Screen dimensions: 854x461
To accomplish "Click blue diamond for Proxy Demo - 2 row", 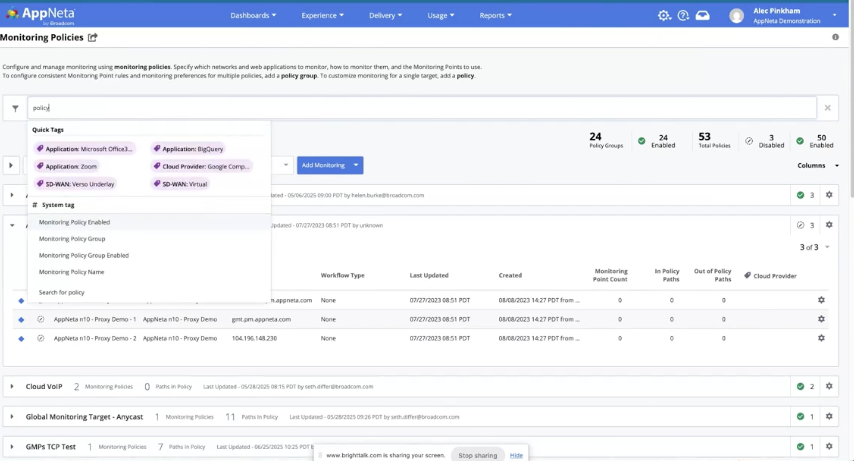I will (x=21, y=339).
